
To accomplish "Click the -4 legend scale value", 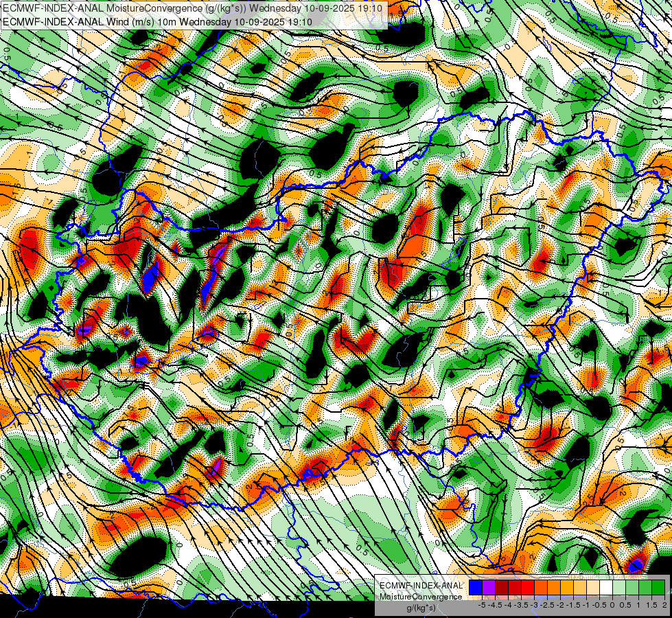I will (x=508, y=605).
